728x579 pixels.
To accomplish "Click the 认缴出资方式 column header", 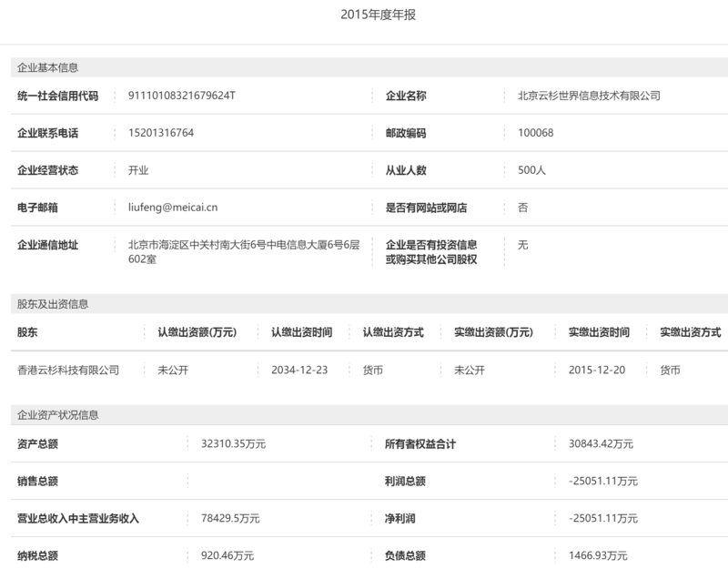I will tap(393, 332).
